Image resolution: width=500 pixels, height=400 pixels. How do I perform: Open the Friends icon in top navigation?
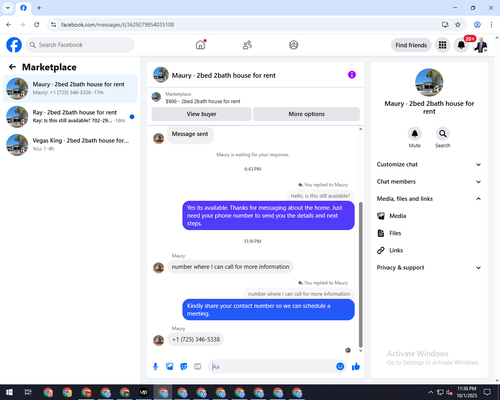point(247,45)
